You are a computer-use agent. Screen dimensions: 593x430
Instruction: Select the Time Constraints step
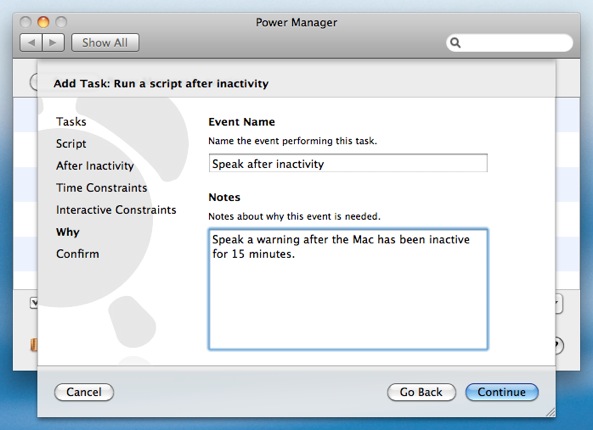click(102, 188)
